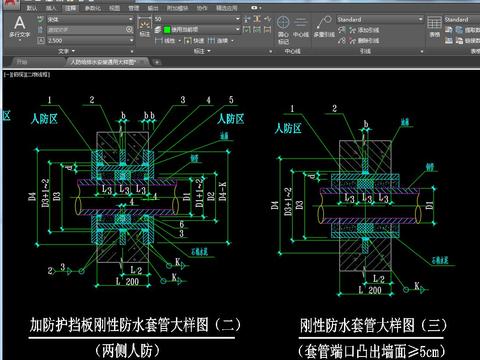Open new drawing tab with plus button
Image resolution: width=480 pixels, height=360 pixels.
157,62
